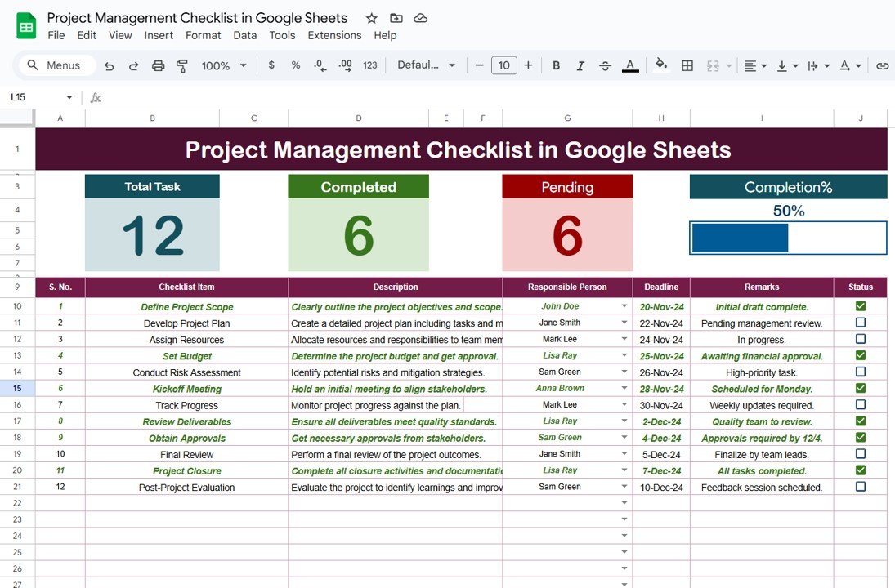Check status for Post-Project Evaluation

pyautogui.click(x=860, y=487)
